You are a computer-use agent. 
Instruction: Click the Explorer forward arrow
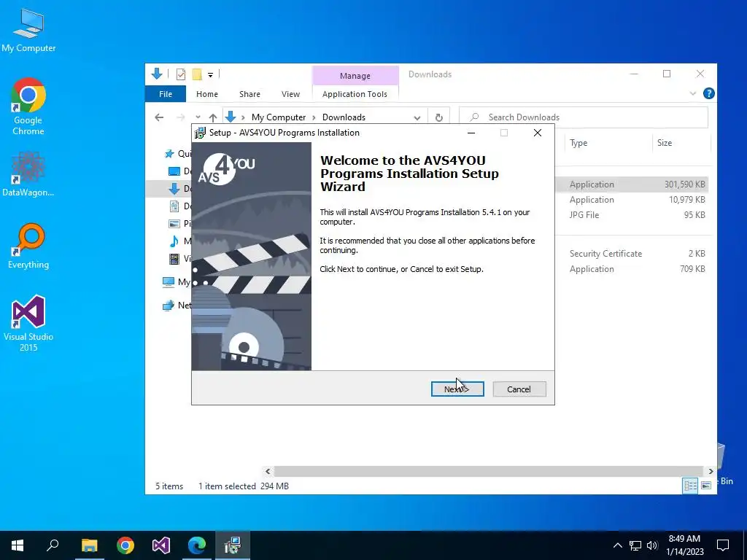[181, 117]
